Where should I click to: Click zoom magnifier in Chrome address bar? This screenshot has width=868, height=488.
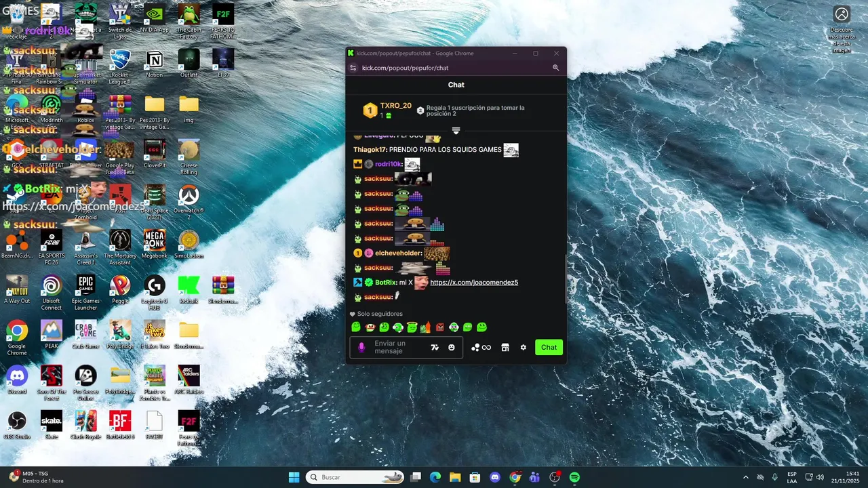[555, 68]
